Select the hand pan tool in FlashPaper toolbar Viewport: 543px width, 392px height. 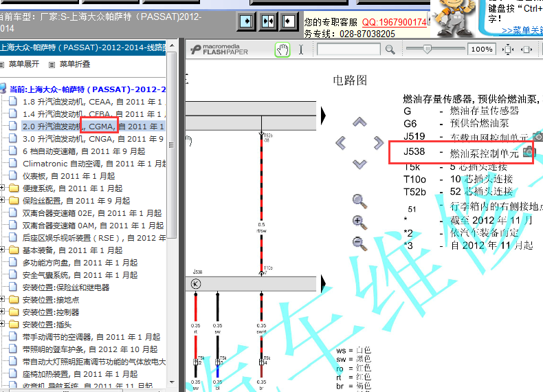pos(282,50)
